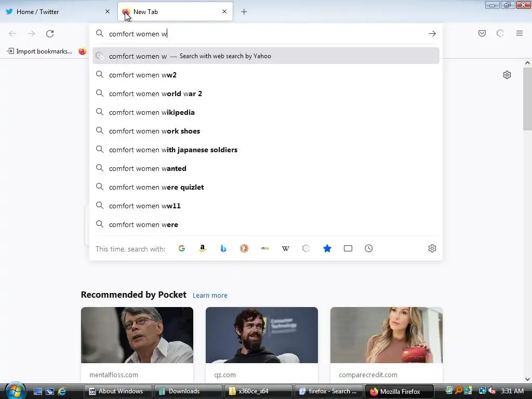Choose suggestion with japanese soldiers
This screenshot has height=399, width=532.
point(265,150)
